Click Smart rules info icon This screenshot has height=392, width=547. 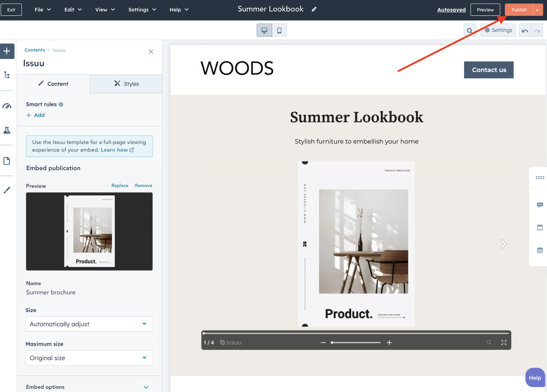click(61, 104)
